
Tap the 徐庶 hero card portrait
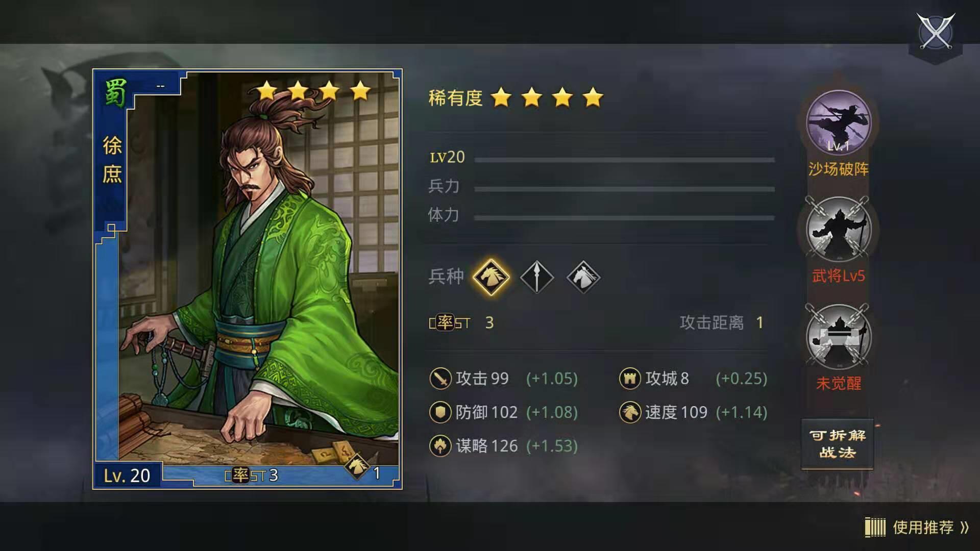(x=248, y=279)
